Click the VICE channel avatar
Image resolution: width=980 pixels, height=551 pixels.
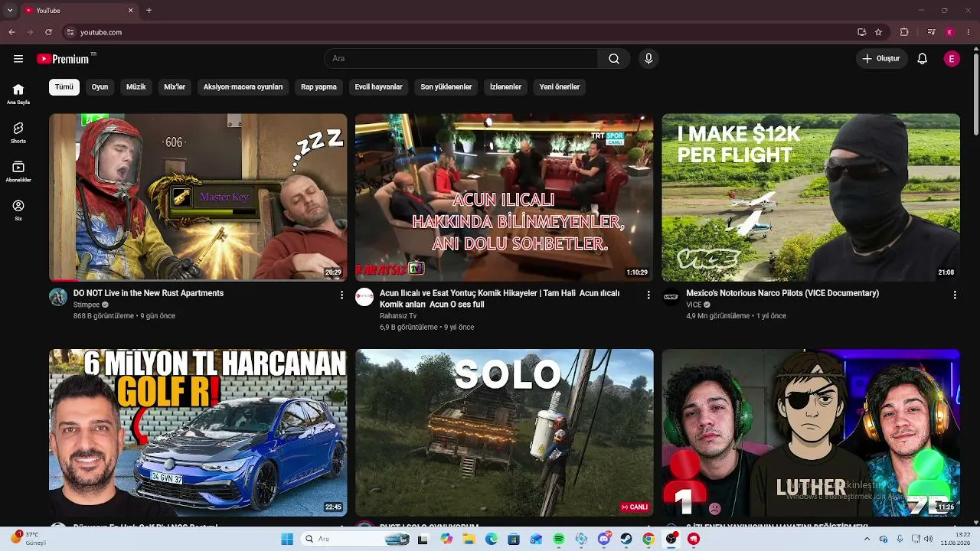(671, 297)
